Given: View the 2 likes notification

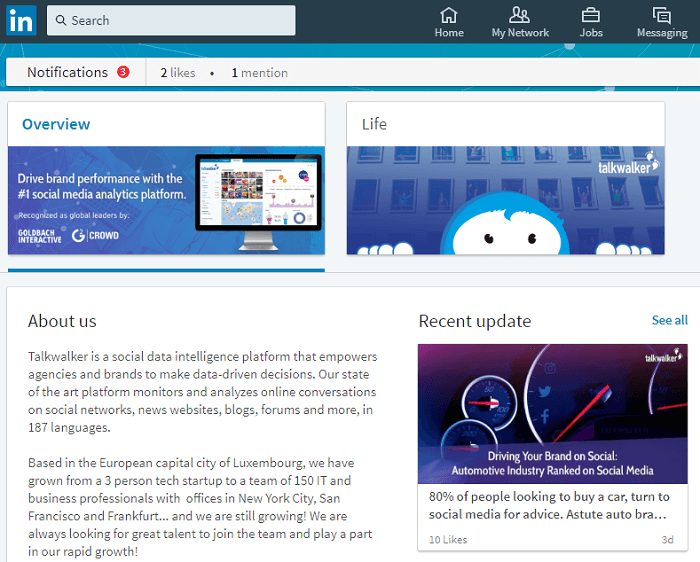Looking at the screenshot, I should pos(178,73).
